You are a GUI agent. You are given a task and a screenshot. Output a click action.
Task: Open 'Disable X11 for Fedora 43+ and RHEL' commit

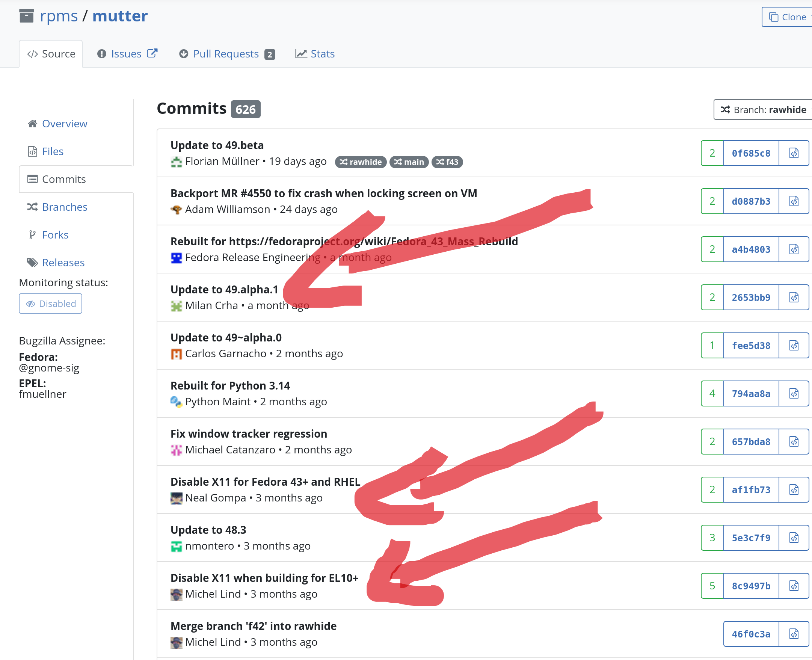point(265,482)
